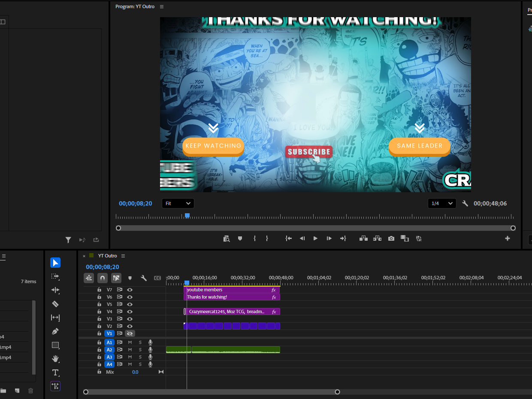Open the YT Outro timeline panel menu
The height and width of the screenshot is (399, 532).
123,256
